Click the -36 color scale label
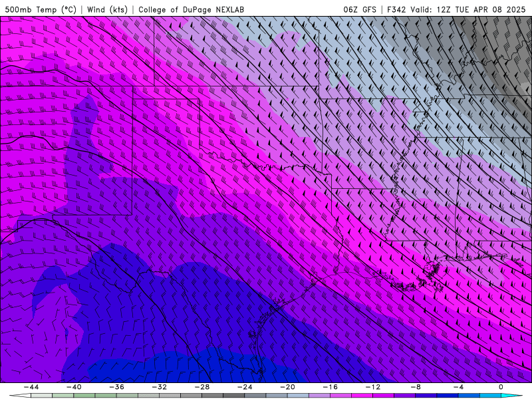This screenshot has height=399, width=532. pos(117,387)
